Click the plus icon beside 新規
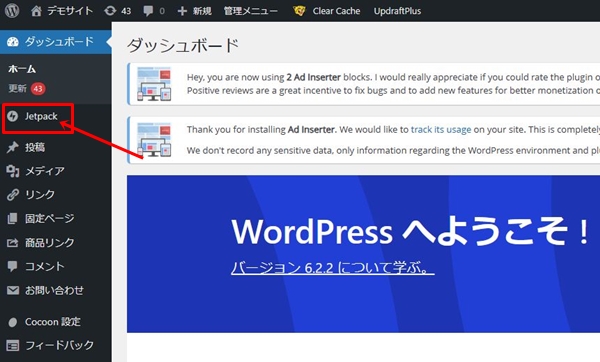 [182, 11]
